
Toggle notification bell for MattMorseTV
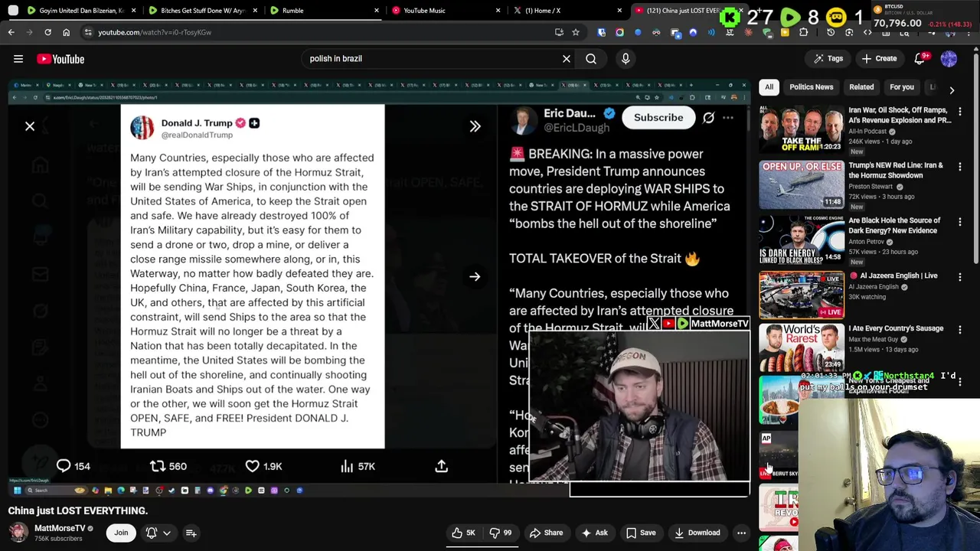point(158,533)
